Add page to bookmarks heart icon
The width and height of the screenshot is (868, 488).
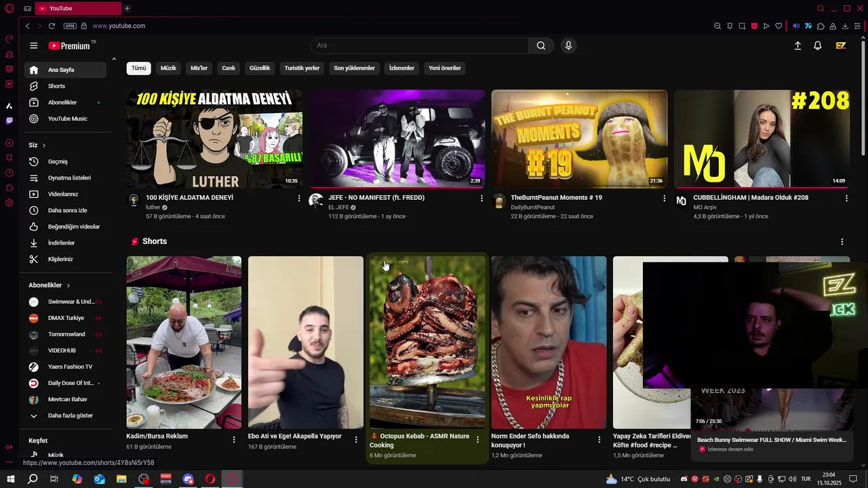coord(778,26)
